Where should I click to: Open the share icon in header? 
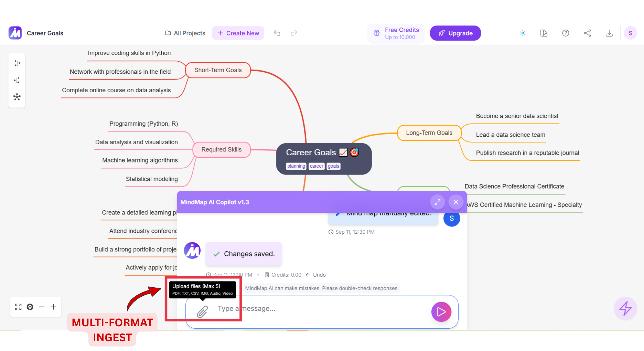pyautogui.click(x=587, y=33)
